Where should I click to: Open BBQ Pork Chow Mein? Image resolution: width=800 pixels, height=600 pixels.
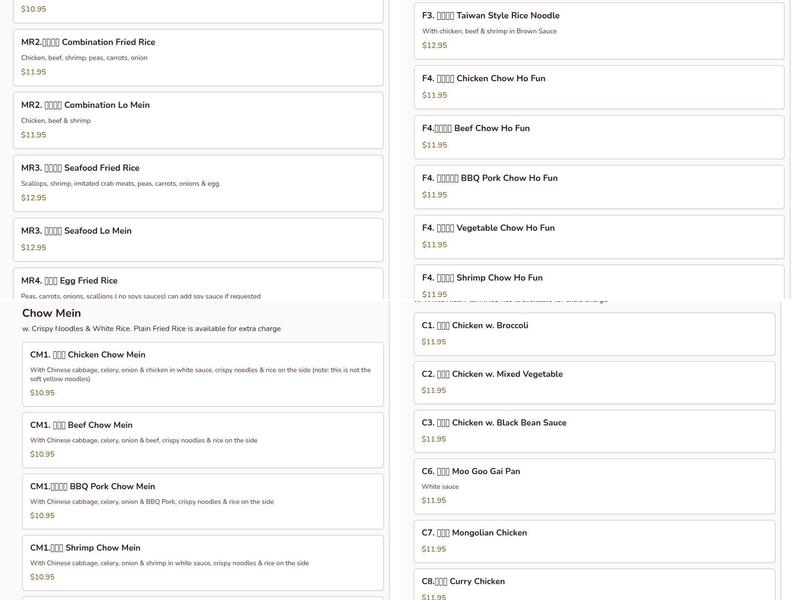202,501
